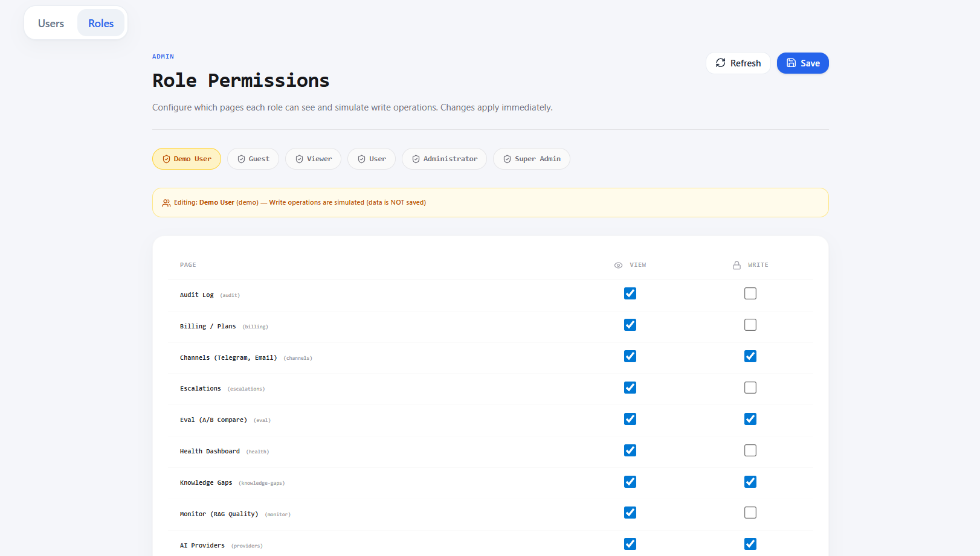Uncheck View for Channels (Telegram, Email)
This screenshot has width=980, height=556.
tap(630, 356)
